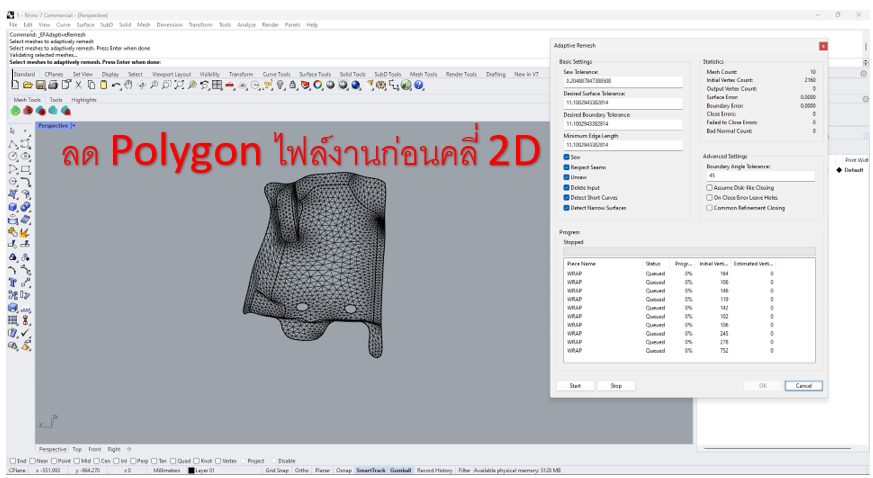Click the Help question mark toolbar icon
The image size is (873, 478).
(419, 86)
